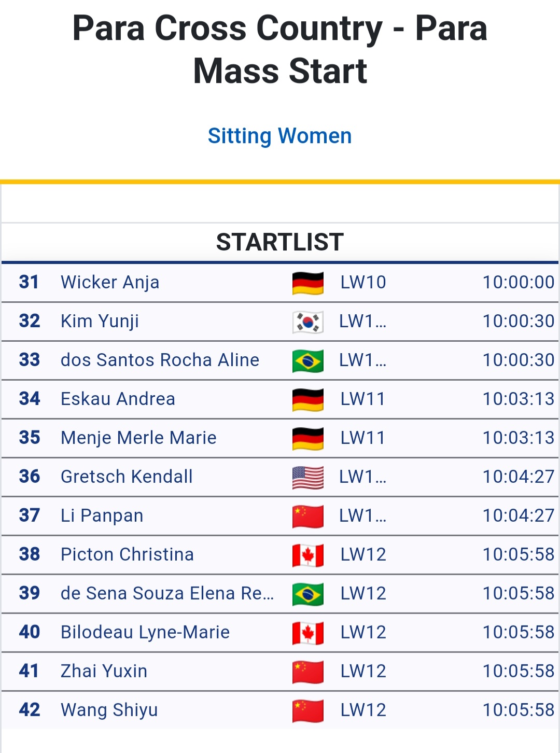The width and height of the screenshot is (560, 753).
Task: Click LW10 class for Wicker Anja
Action: [363, 282]
